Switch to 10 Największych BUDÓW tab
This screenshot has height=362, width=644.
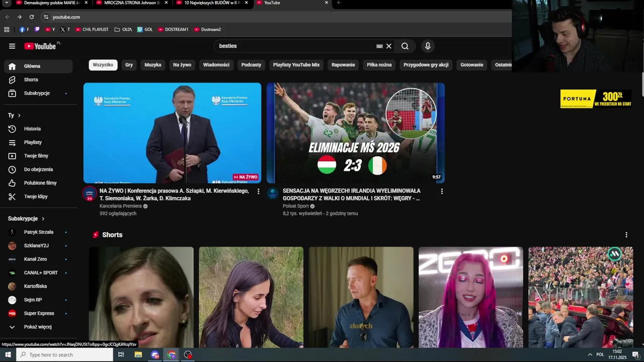coord(211,3)
